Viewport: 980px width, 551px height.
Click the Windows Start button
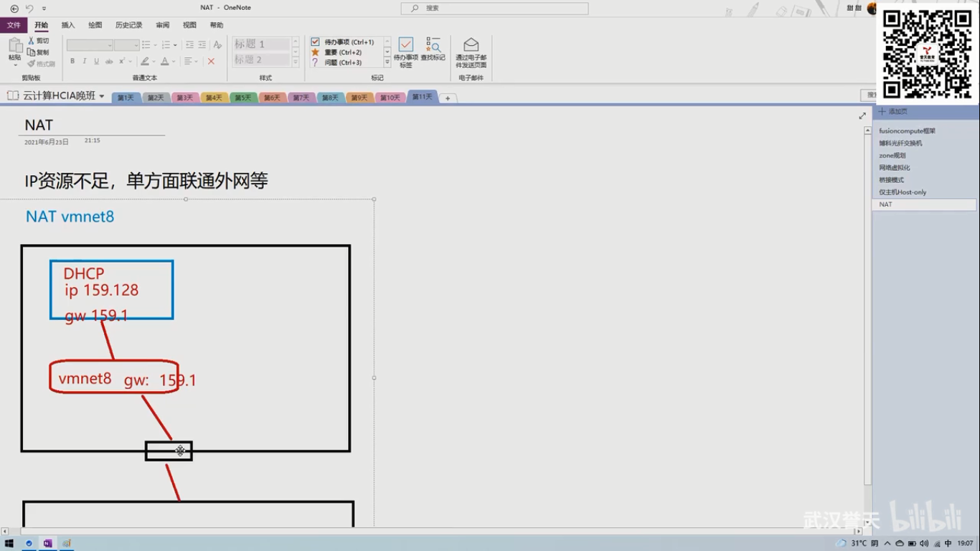pyautogui.click(x=9, y=543)
